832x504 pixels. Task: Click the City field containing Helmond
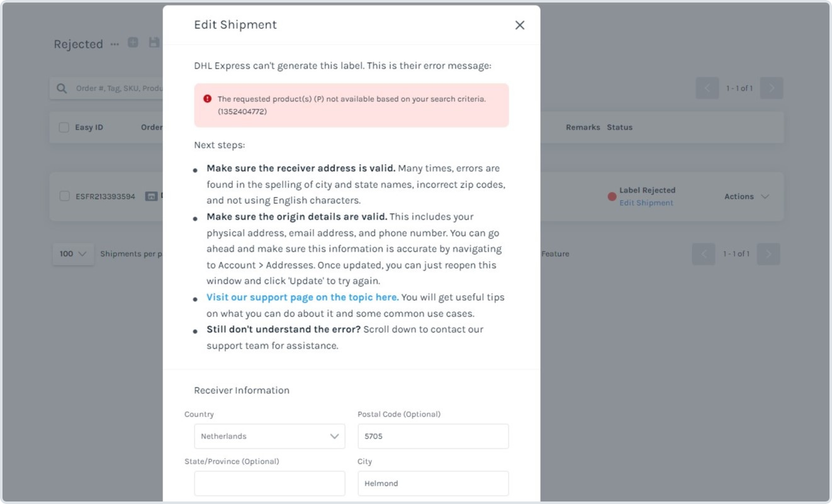tap(433, 483)
